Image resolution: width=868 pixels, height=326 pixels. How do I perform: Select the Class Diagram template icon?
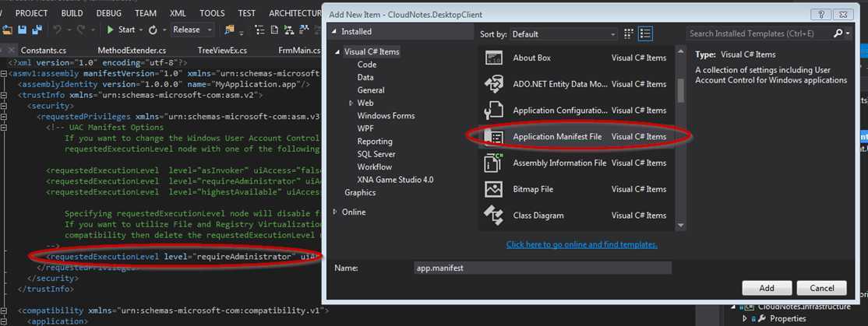tap(493, 216)
